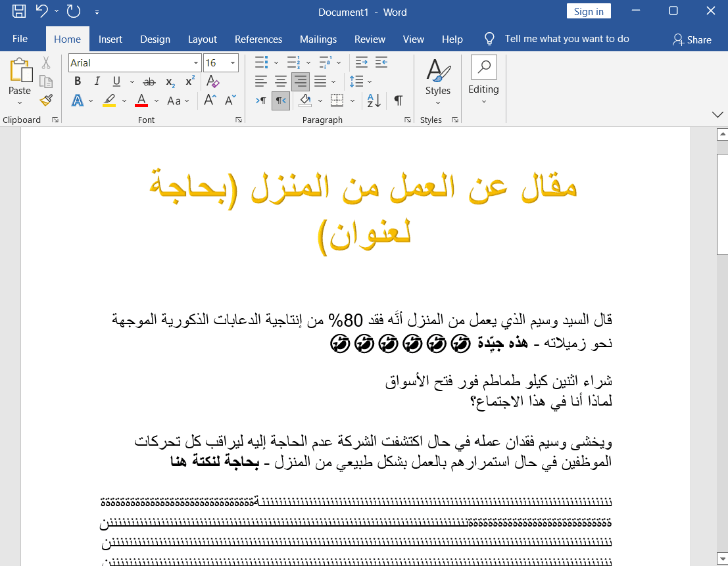Apply paragraph shading paint bucket
The image size is (728, 566).
(305, 100)
